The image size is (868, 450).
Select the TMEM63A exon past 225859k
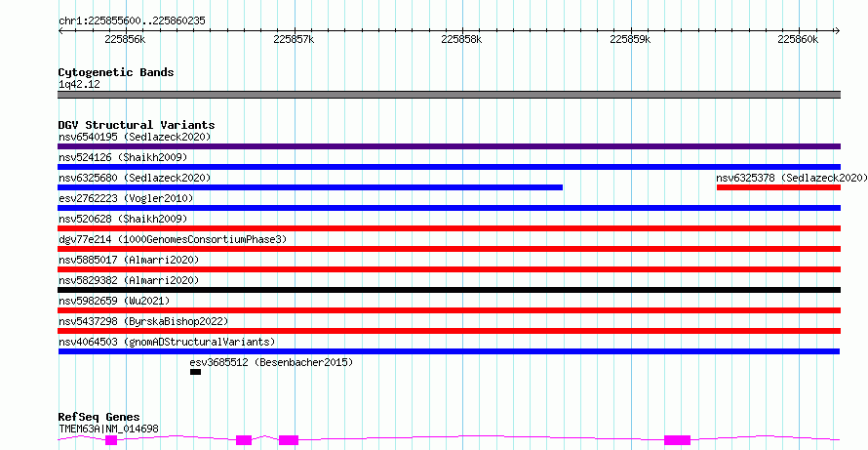tap(678, 440)
